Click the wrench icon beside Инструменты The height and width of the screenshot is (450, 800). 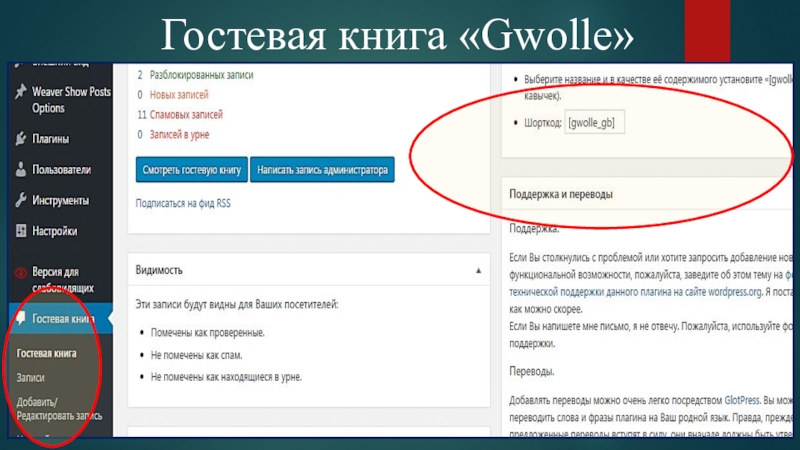pyautogui.click(x=20, y=200)
